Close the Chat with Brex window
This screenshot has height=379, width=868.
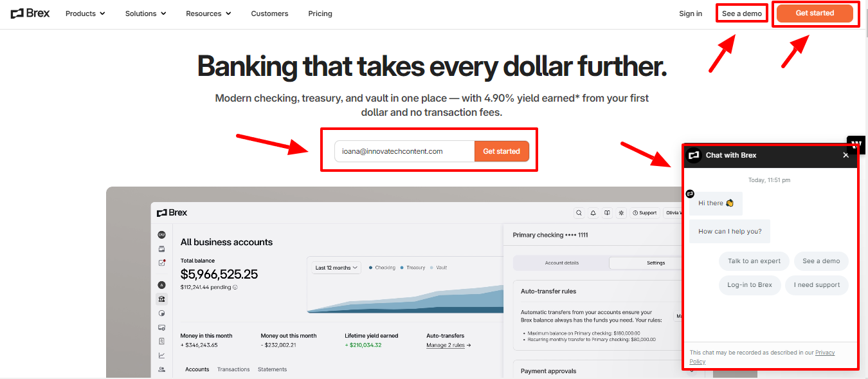click(x=845, y=155)
